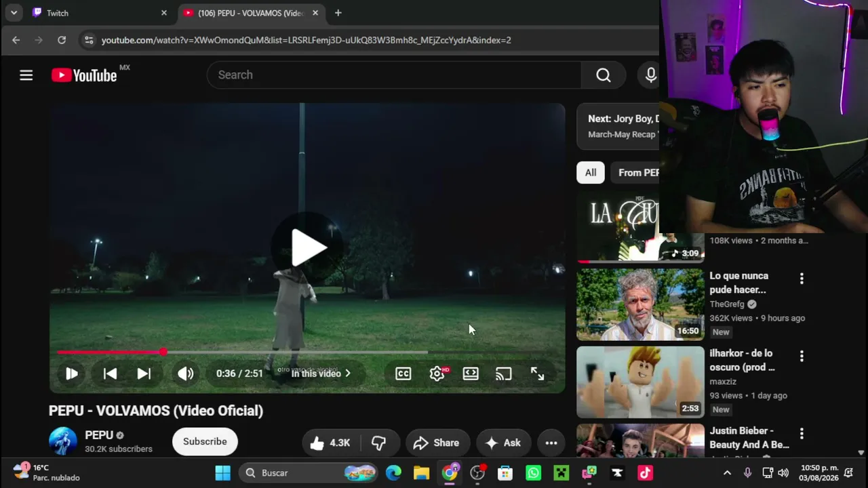This screenshot has width=868, height=488.
Task: Open TikTok from the taskbar
Action: tap(645, 473)
